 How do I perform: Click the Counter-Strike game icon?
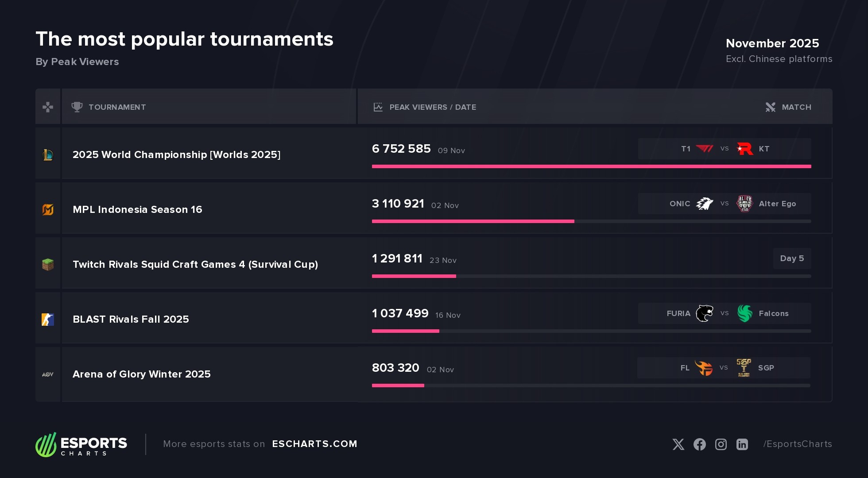[48, 319]
